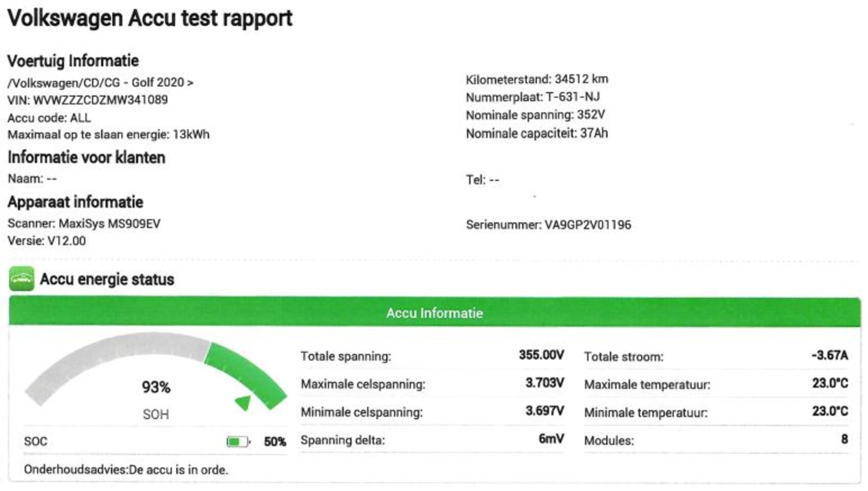Select the Totale spanning value 355.00V
Image resolution: width=868 pixels, height=491 pixels.
pos(541,355)
